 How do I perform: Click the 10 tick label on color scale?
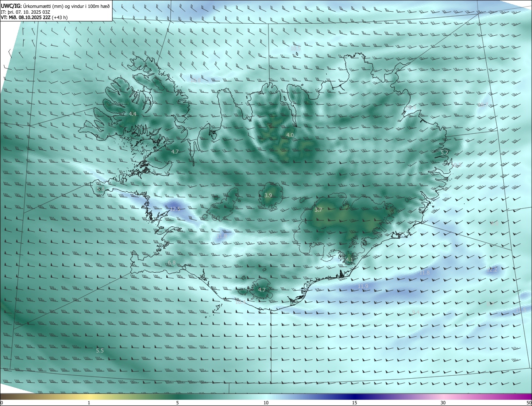(266, 403)
